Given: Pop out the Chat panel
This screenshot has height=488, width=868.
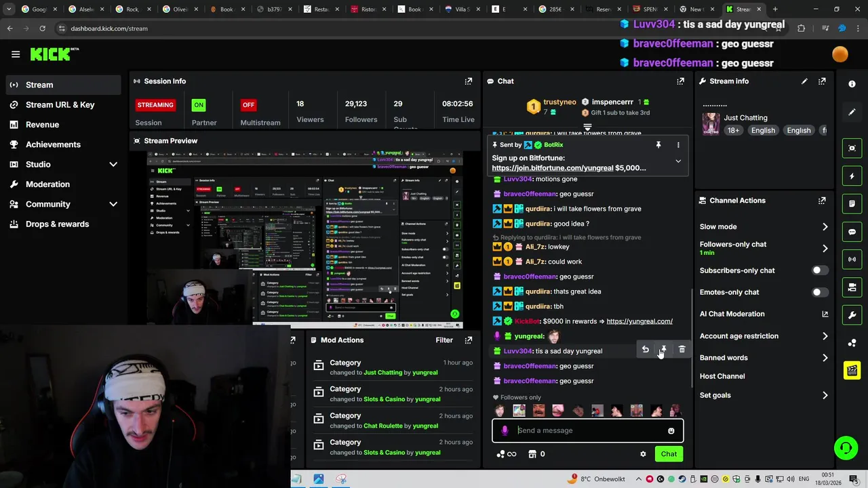Looking at the screenshot, I should (x=680, y=81).
